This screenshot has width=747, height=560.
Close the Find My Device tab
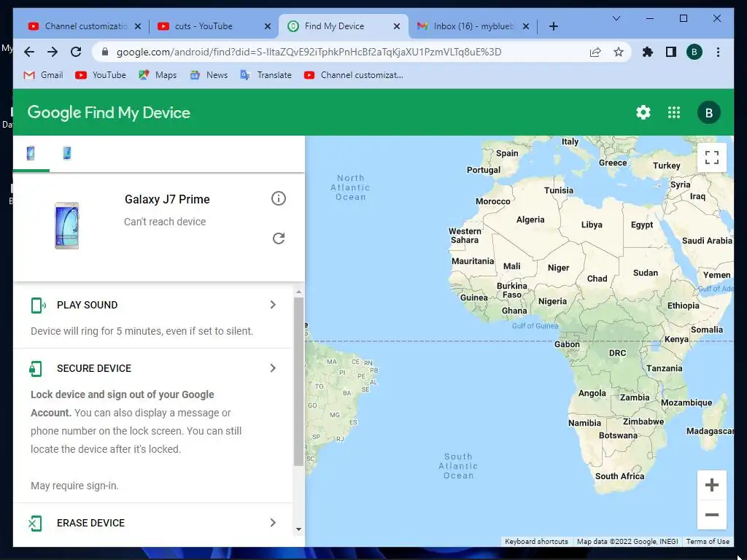click(x=396, y=26)
